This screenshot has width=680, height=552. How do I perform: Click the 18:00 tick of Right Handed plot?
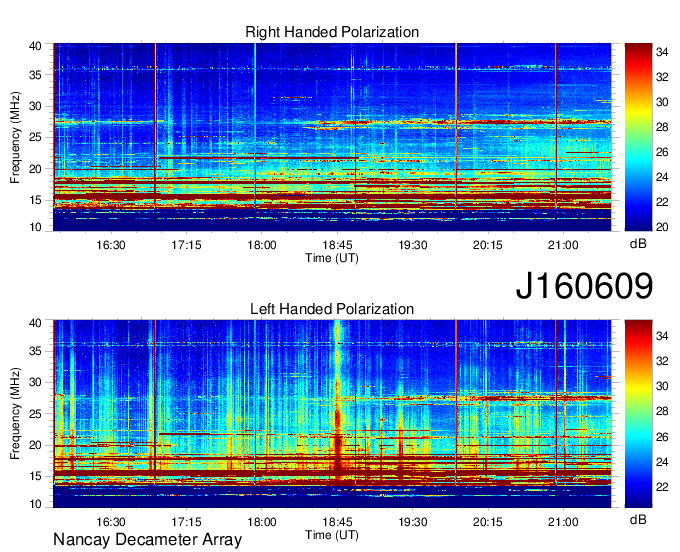(x=262, y=245)
